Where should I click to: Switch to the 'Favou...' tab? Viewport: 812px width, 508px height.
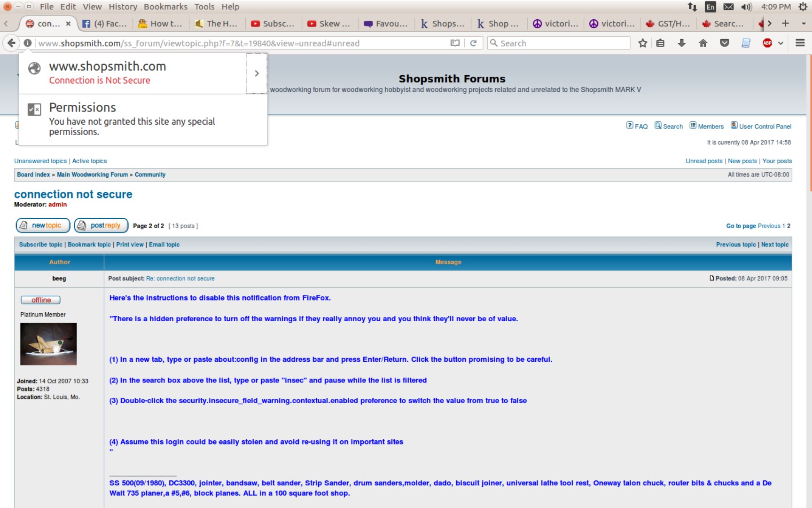click(386, 24)
